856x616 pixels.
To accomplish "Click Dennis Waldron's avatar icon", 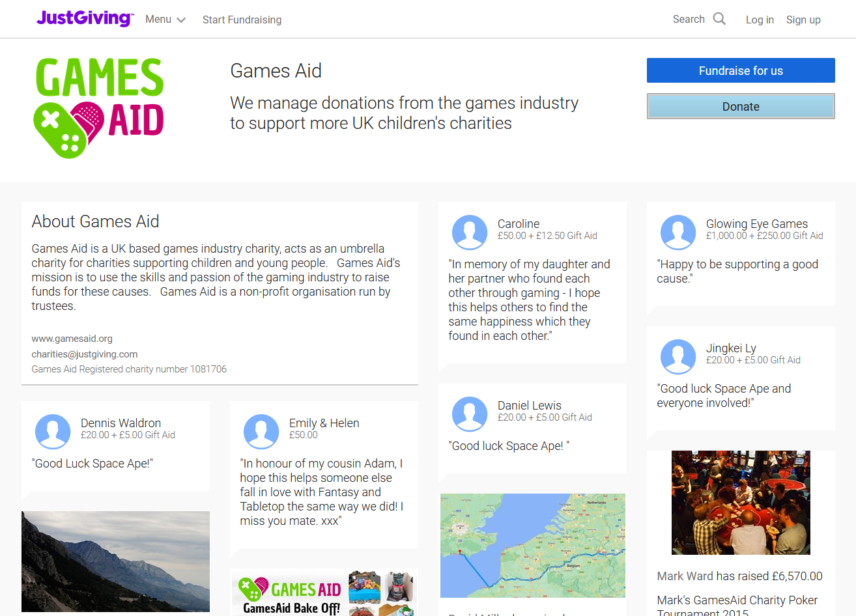I will [53, 432].
